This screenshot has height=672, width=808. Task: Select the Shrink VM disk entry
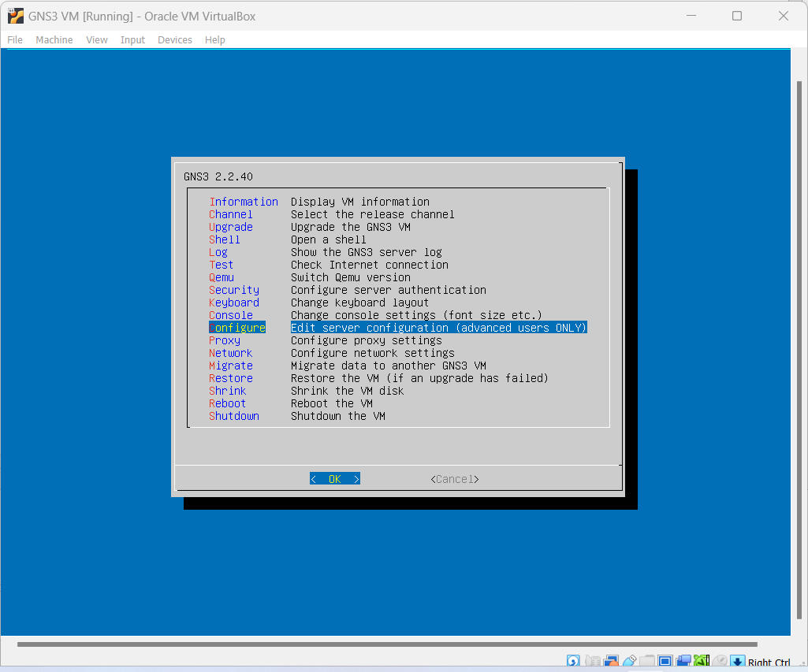tap(306, 391)
